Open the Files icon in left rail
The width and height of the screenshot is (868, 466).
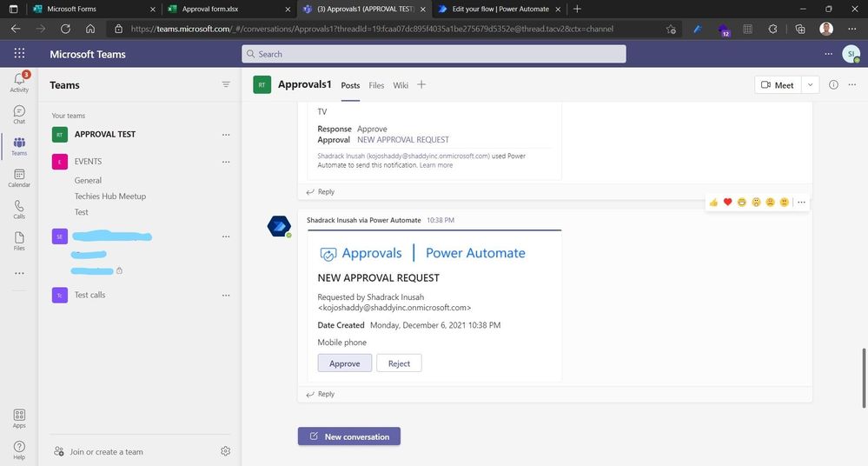click(x=19, y=241)
